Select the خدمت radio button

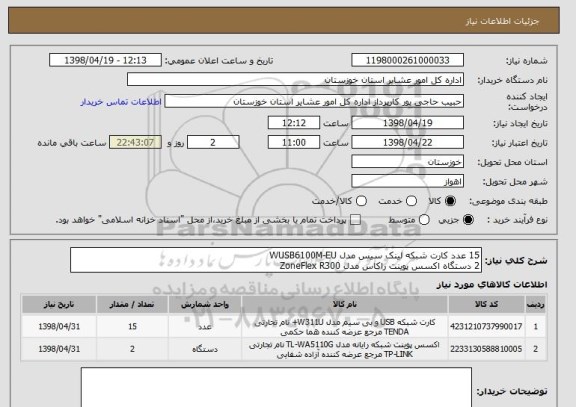coord(411,201)
